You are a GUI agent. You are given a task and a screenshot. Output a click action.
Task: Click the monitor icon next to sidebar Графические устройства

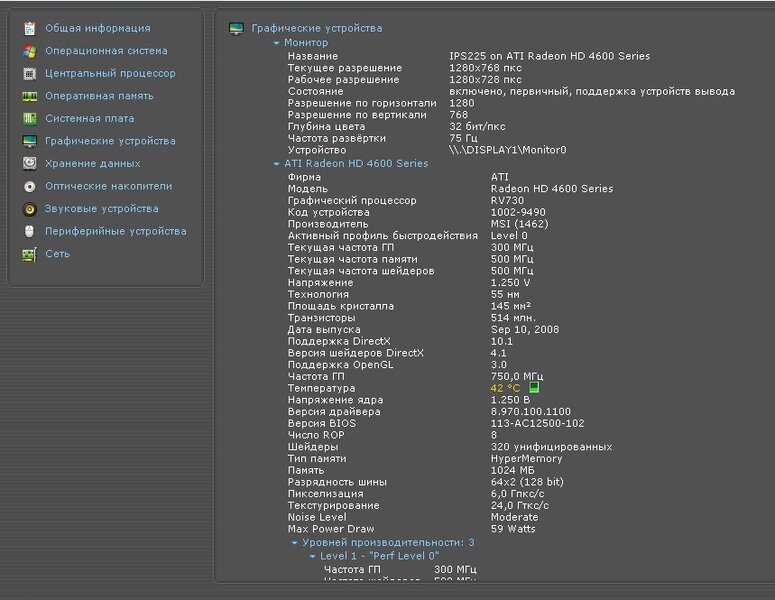(x=30, y=141)
